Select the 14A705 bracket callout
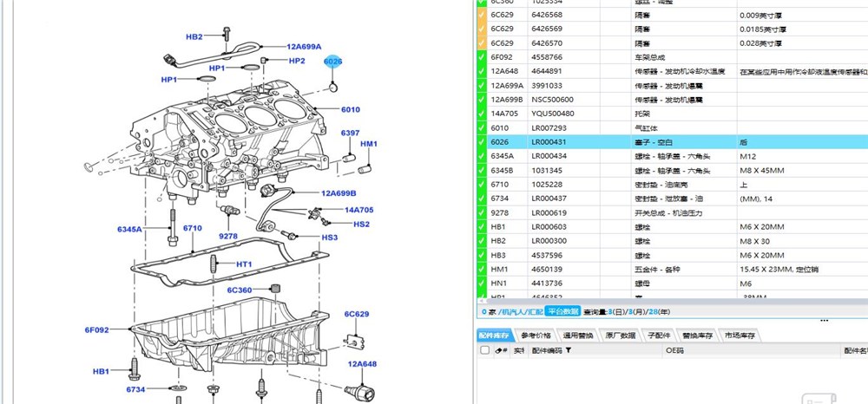 (358, 210)
